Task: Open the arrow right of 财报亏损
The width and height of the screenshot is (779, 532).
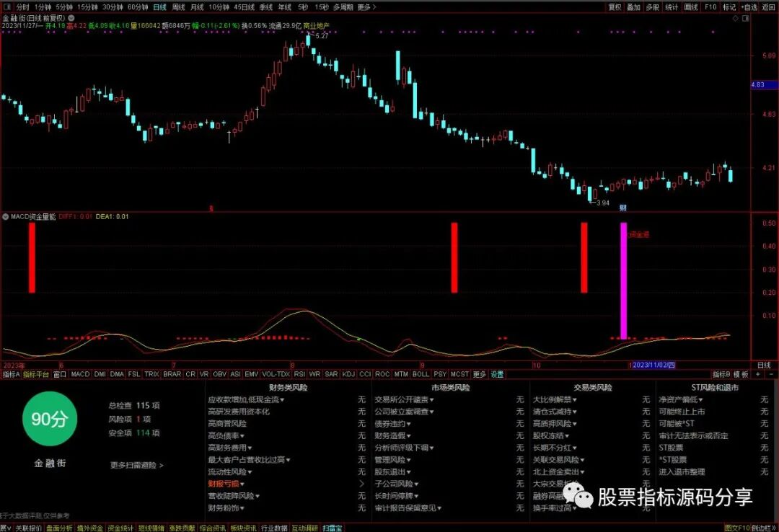Action: 361,484
